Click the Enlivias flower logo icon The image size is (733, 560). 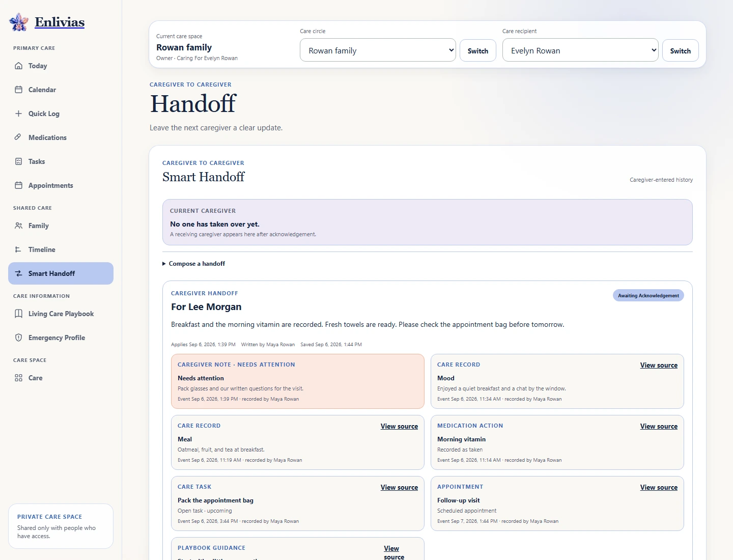[x=19, y=22]
